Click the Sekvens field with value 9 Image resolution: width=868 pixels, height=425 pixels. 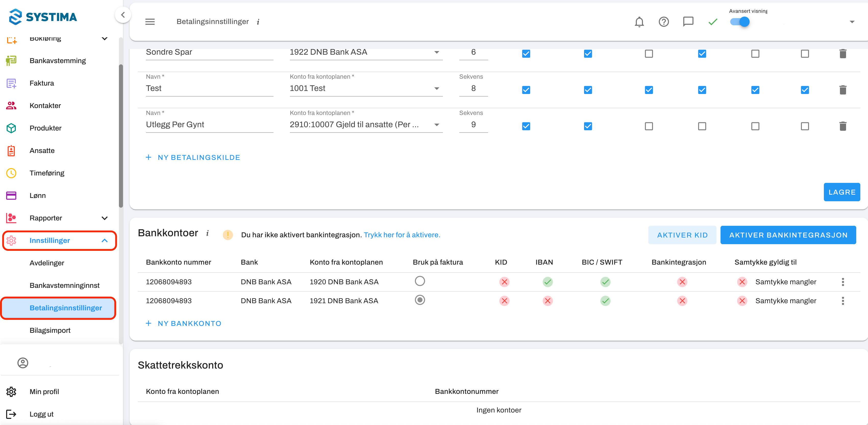[x=473, y=125]
